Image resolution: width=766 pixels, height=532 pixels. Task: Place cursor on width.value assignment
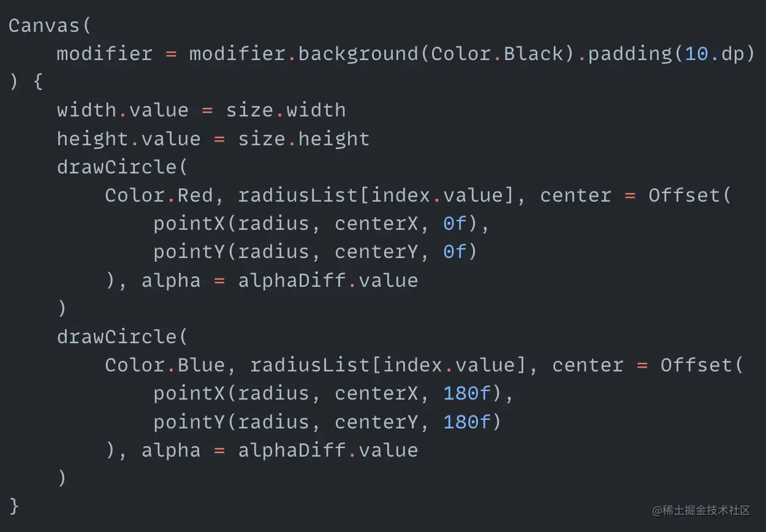[123, 110]
